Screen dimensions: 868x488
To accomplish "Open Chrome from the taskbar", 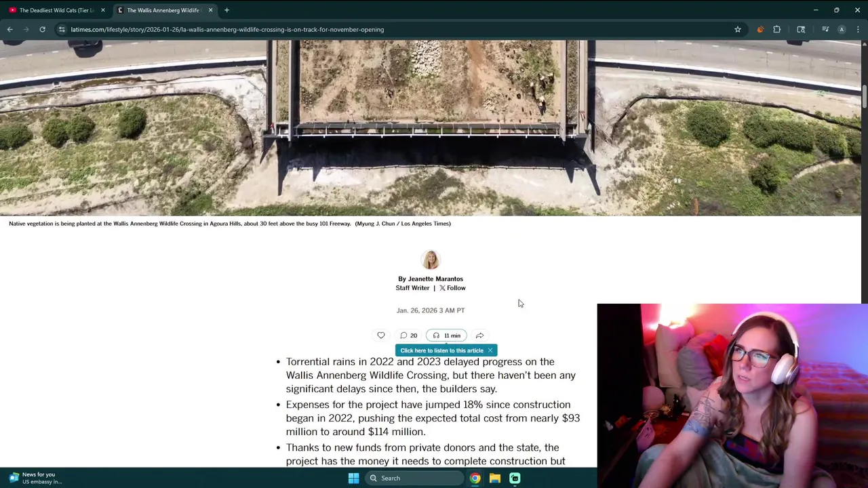I will pyautogui.click(x=475, y=478).
